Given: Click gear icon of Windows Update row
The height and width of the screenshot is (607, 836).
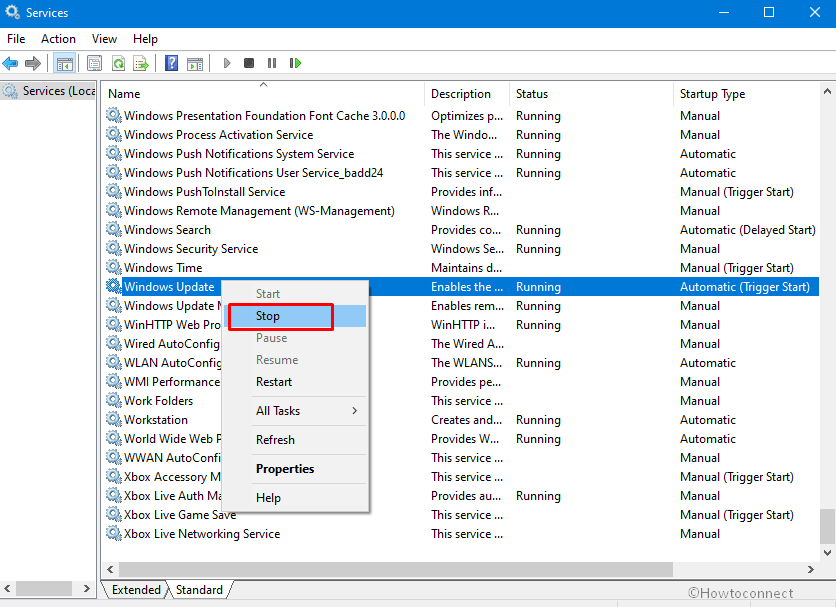Looking at the screenshot, I should tap(114, 286).
